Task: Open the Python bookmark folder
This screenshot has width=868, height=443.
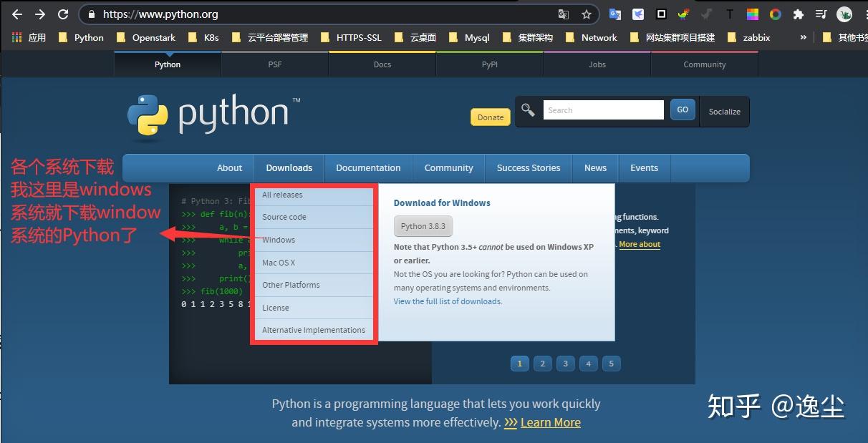Action: (x=80, y=37)
